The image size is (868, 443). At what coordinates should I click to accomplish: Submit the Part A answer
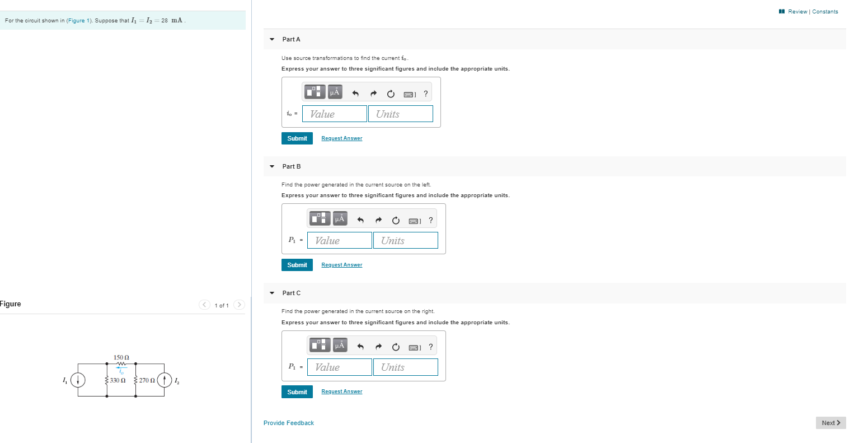(x=297, y=138)
